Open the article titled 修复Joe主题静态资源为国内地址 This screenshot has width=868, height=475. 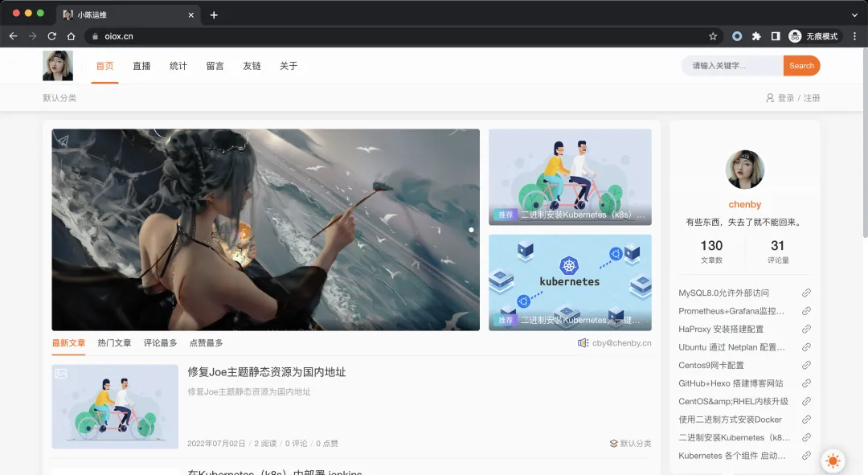(267, 372)
